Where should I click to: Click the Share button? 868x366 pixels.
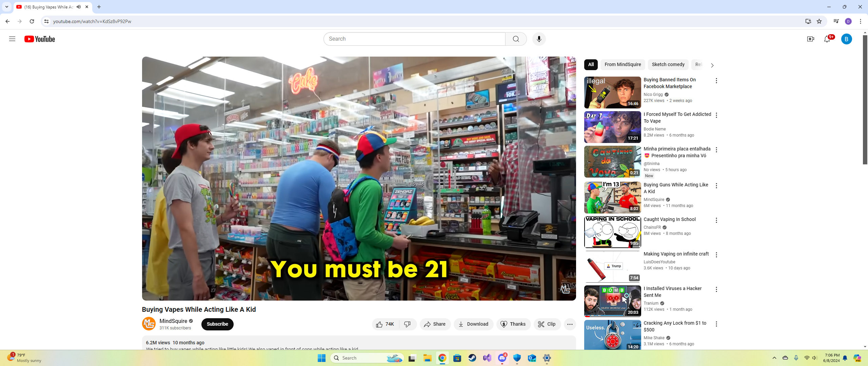(x=435, y=324)
